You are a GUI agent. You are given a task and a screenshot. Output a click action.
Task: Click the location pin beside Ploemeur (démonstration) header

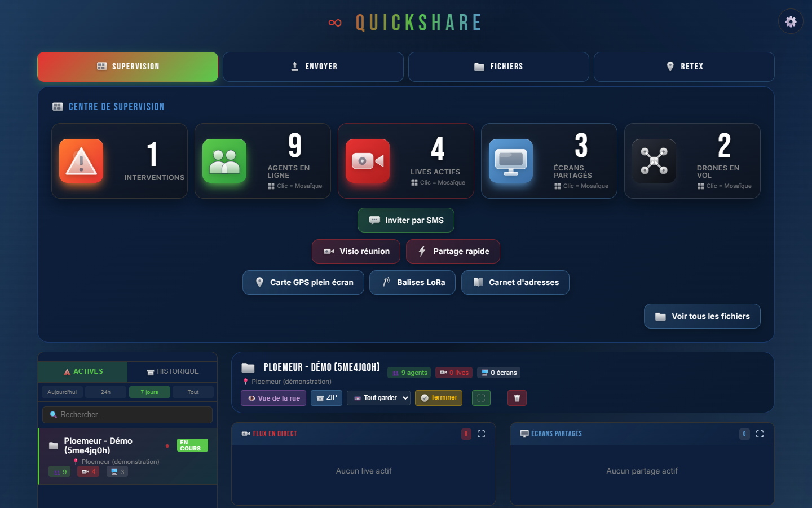245,382
